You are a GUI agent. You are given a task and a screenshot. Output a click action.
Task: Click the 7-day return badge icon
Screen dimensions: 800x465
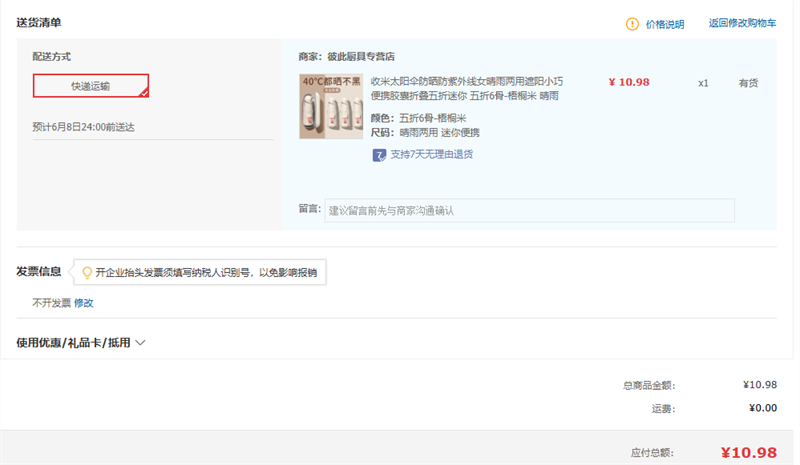(379, 155)
